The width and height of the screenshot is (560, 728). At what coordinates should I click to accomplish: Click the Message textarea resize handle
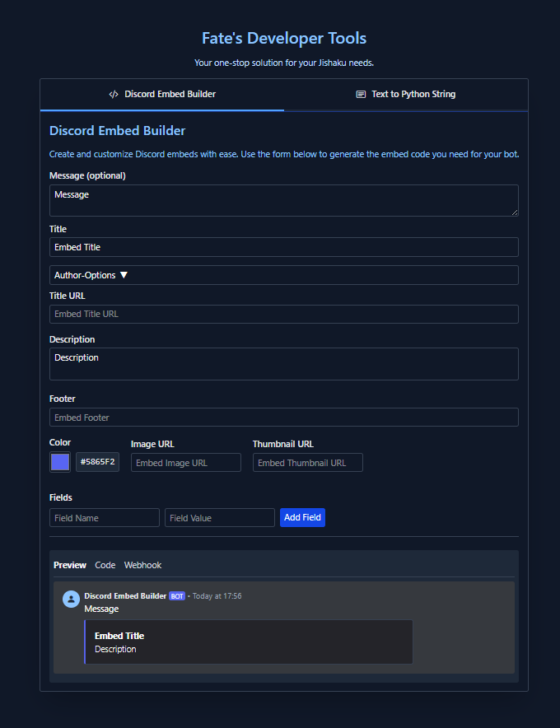pyautogui.click(x=515, y=212)
